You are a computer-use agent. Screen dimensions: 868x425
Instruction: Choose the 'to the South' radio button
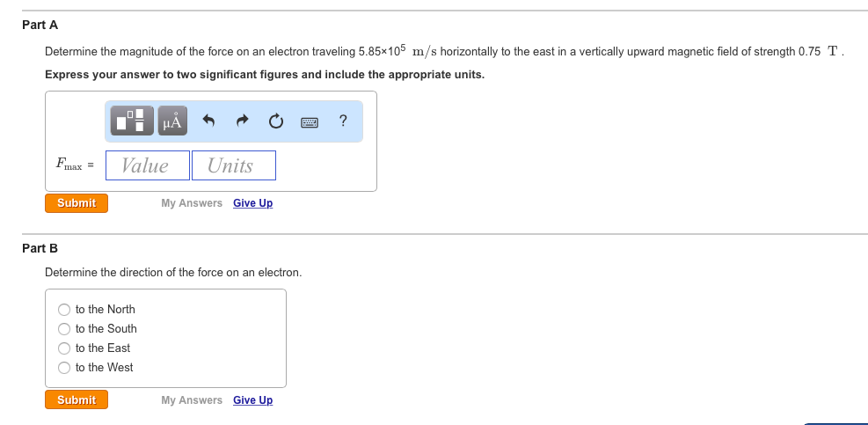point(64,329)
